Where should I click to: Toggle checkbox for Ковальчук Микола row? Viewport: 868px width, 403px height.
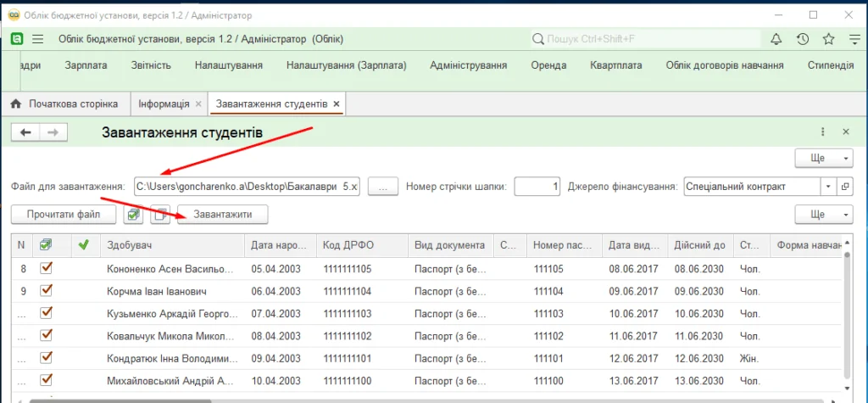click(x=47, y=335)
